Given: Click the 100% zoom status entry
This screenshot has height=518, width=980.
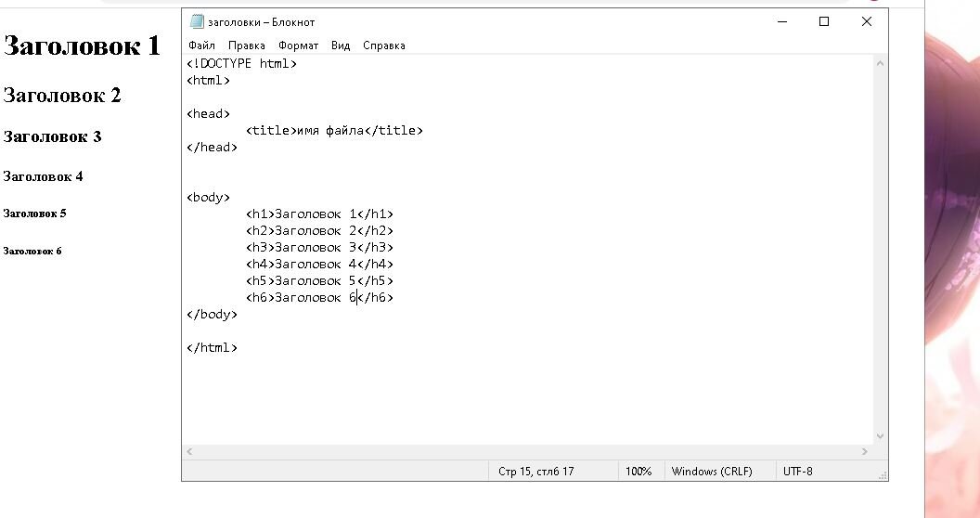Looking at the screenshot, I should [638, 472].
